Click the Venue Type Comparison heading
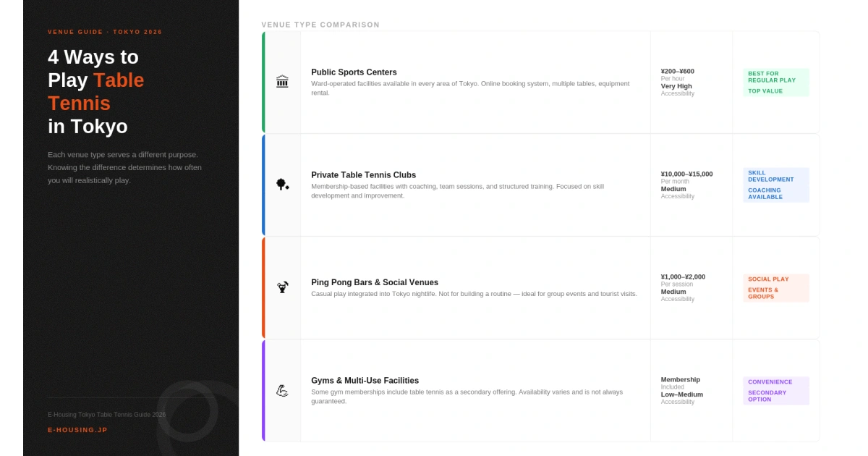Screen dimensions: 868x456 (x=320, y=25)
